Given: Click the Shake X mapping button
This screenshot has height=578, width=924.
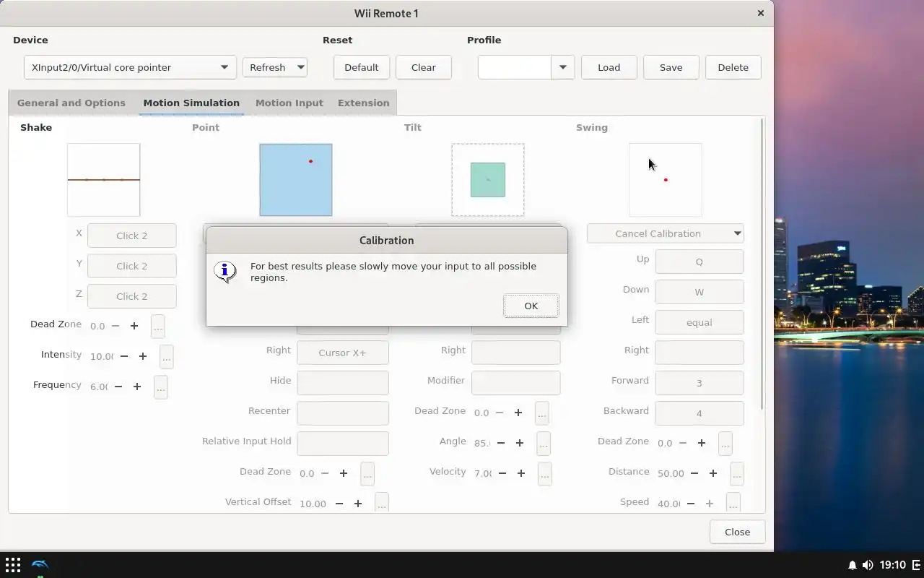Looking at the screenshot, I should pyautogui.click(x=131, y=236).
